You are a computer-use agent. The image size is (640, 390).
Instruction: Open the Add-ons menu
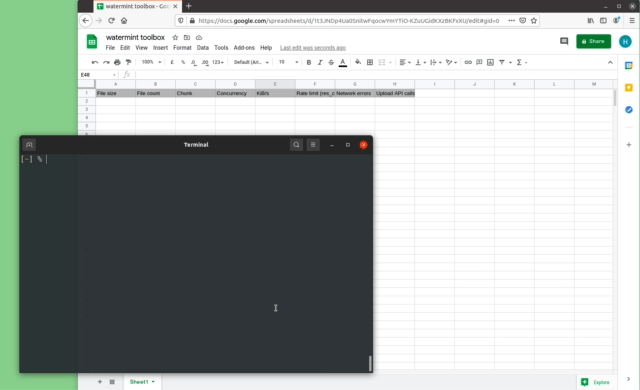point(244,48)
